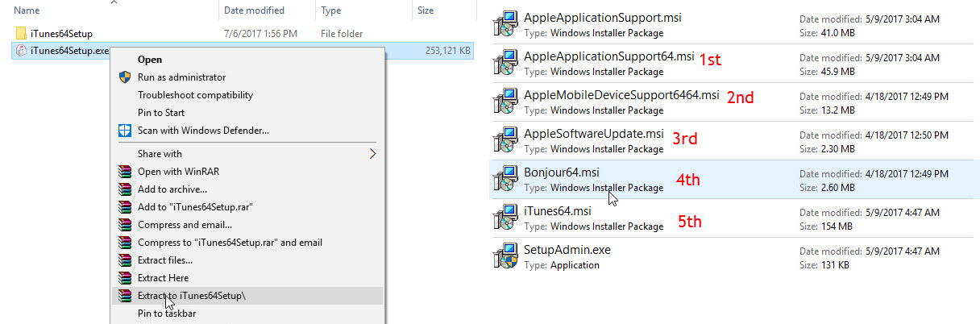The height and width of the screenshot is (324, 980).
Task: Sort by the Size column header
Action: click(x=426, y=10)
